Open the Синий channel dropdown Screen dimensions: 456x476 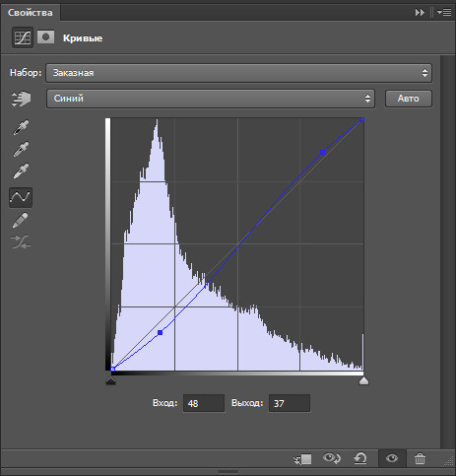(x=211, y=99)
